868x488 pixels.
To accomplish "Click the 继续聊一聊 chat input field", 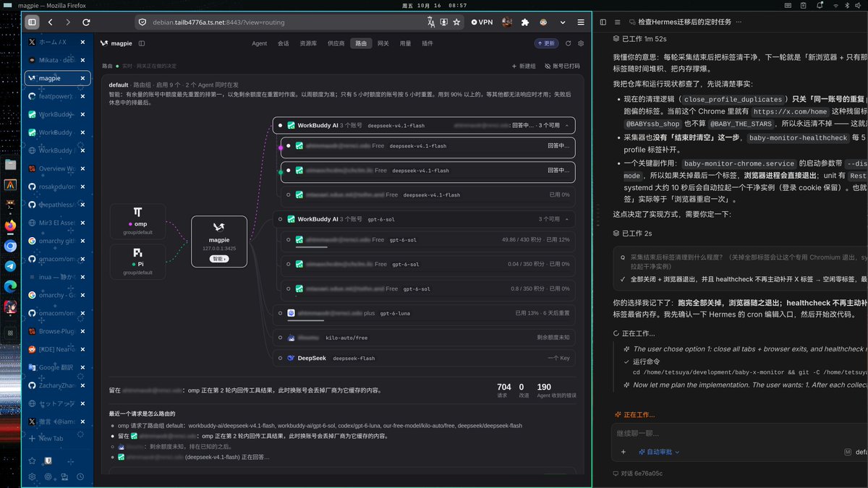I will 738,433.
